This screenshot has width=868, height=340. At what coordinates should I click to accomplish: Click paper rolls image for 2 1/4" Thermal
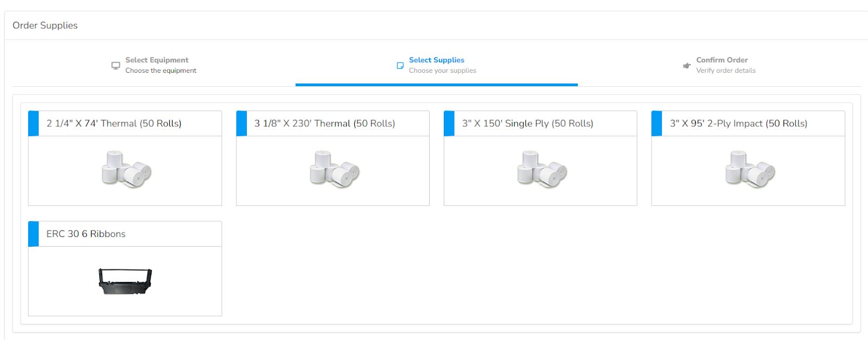pyautogui.click(x=126, y=169)
